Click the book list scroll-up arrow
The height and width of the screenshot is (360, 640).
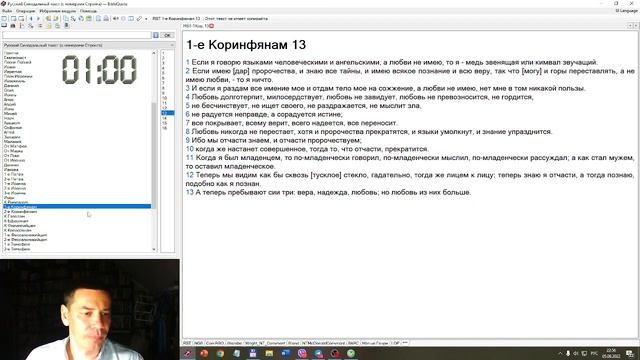pos(154,53)
